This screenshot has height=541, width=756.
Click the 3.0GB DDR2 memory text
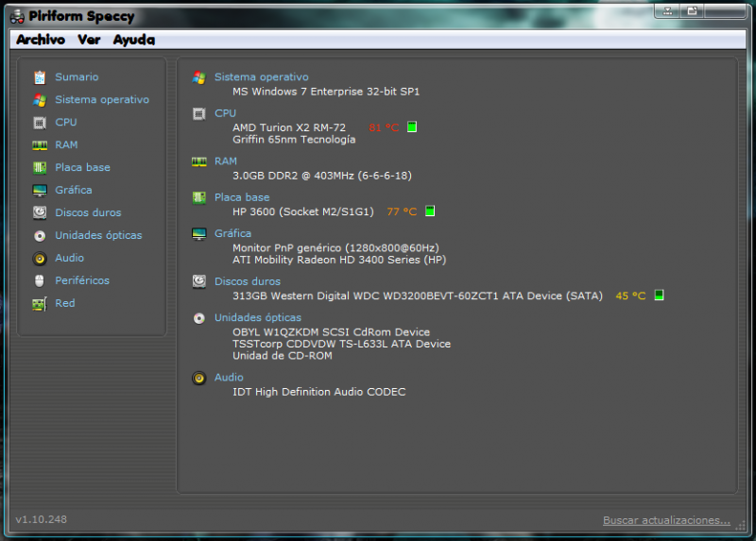point(322,176)
